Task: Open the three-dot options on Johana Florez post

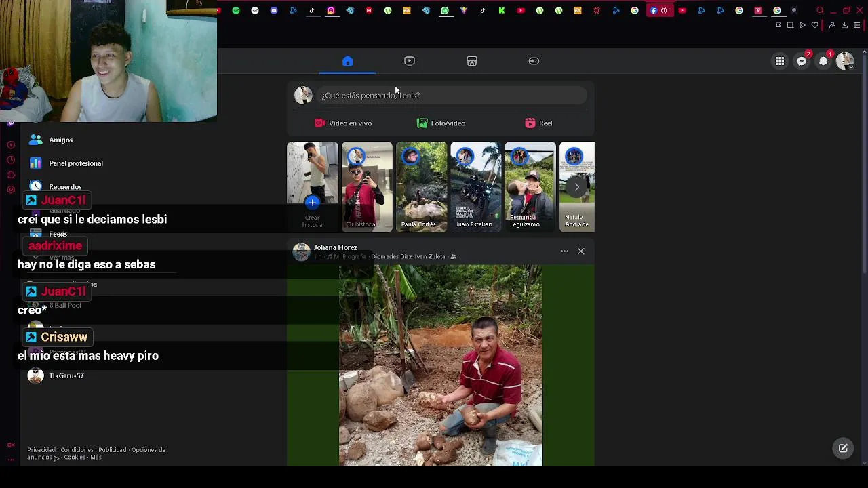Action: [564, 251]
